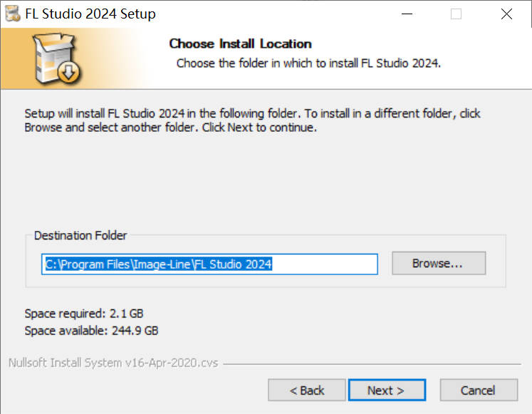Image resolution: width=532 pixels, height=414 pixels.
Task: Open the Browse... folder dialog
Action: [x=438, y=263]
